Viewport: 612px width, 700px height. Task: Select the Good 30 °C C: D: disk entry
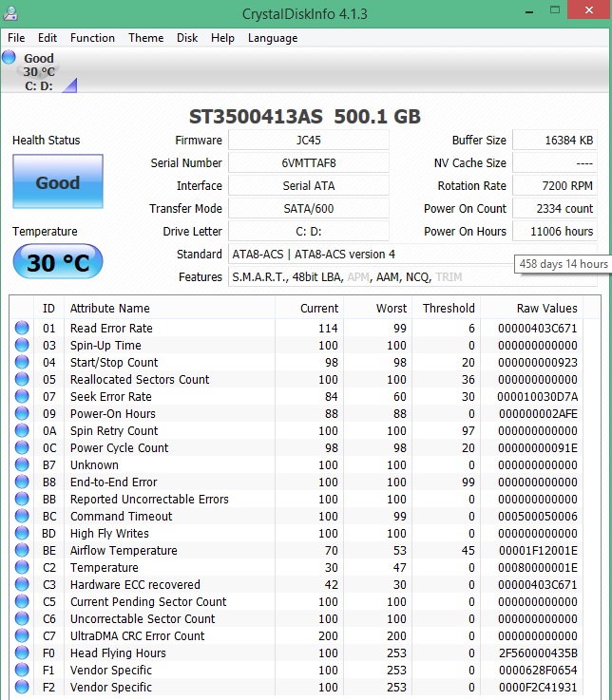coord(39,71)
